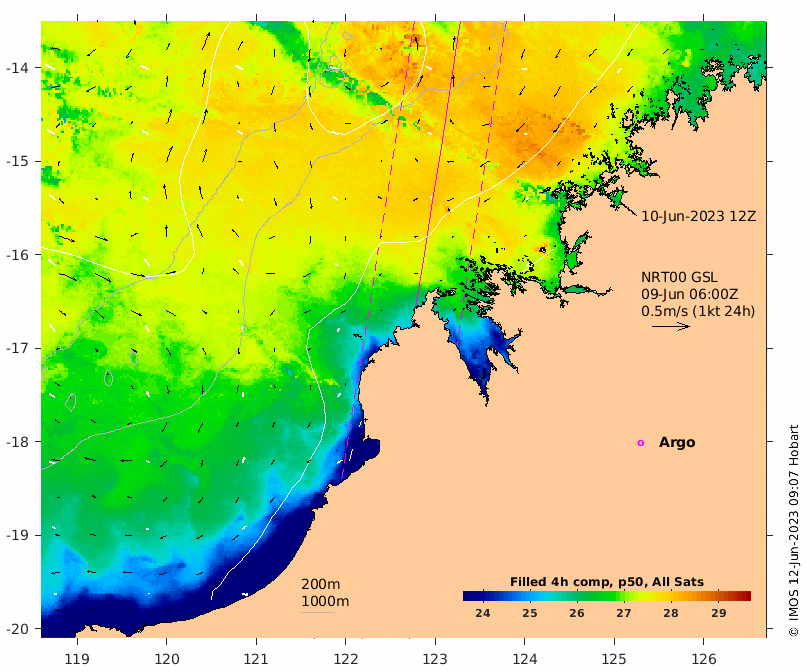Click the colorbar value '27'
Viewport: 810px width, 672px height.
[x=624, y=613]
